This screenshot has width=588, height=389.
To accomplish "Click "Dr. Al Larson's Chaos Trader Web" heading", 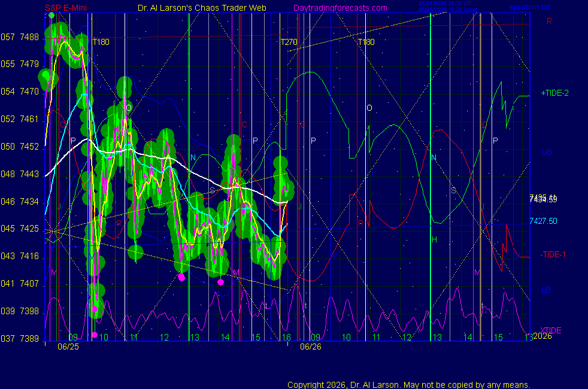I will coord(202,8).
